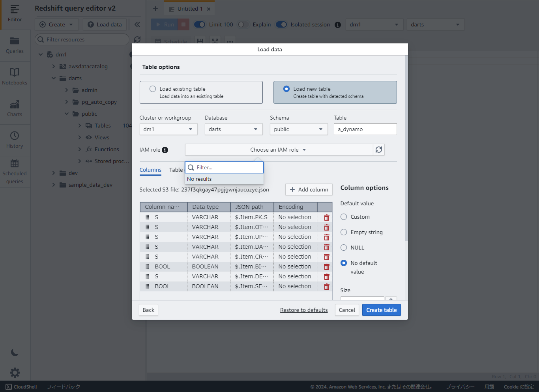
Task: Open the Cluster or workgroup dm1 dropdown
Action: click(168, 129)
